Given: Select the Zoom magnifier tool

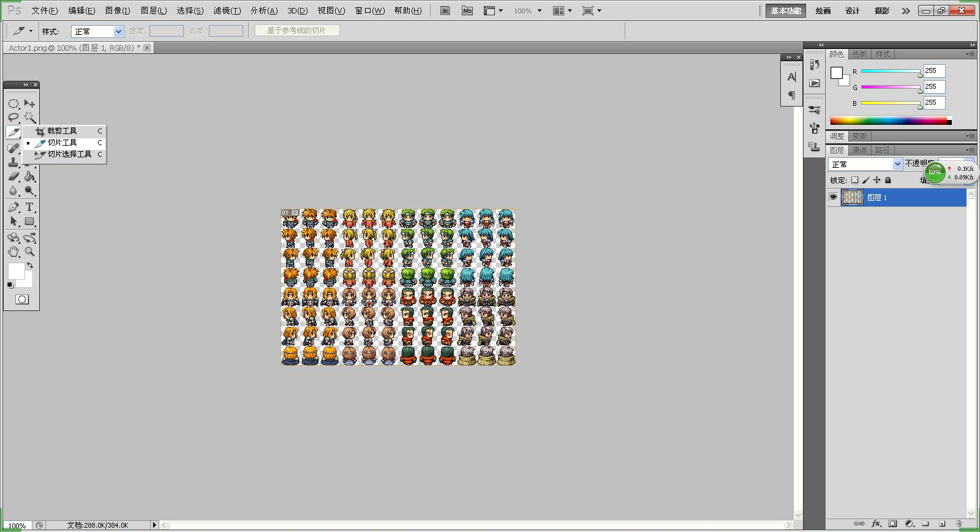Looking at the screenshot, I should coord(29,252).
